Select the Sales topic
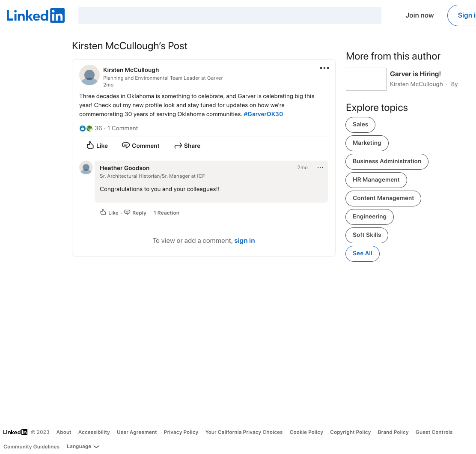This screenshot has width=476, height=454. click(360, 125)
